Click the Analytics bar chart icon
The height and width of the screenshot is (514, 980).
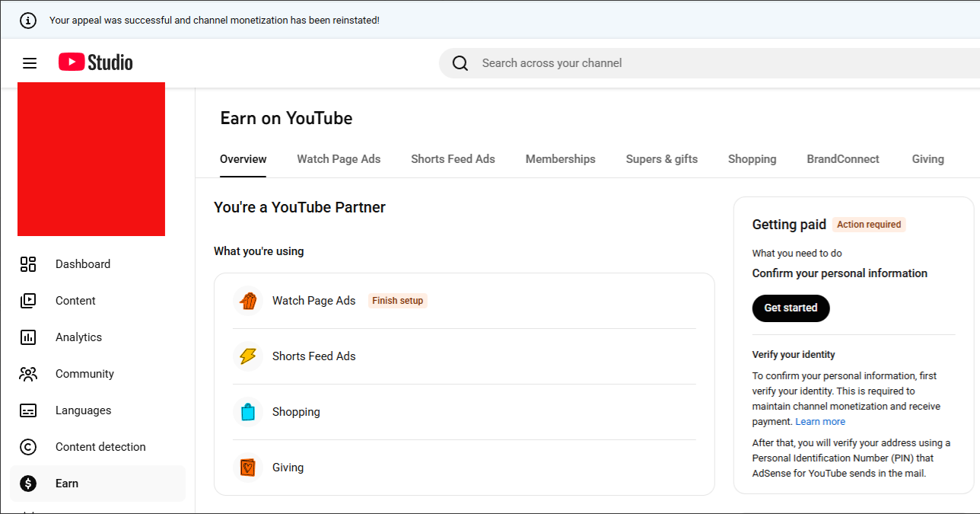click(28, 337)
